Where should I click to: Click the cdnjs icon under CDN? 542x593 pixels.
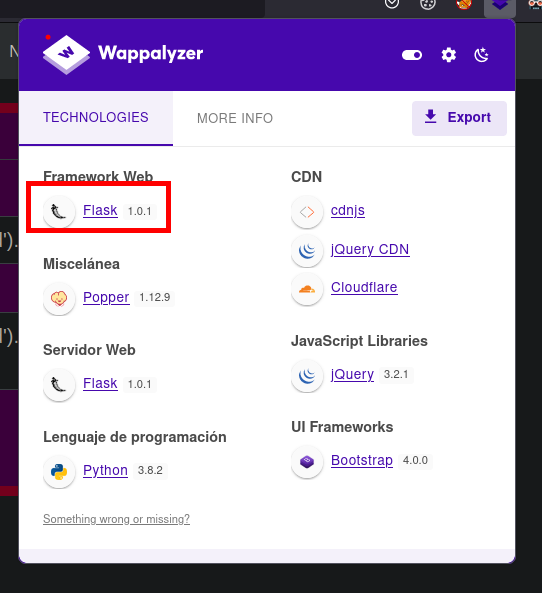pyautogui.click(x=307, y=212)
